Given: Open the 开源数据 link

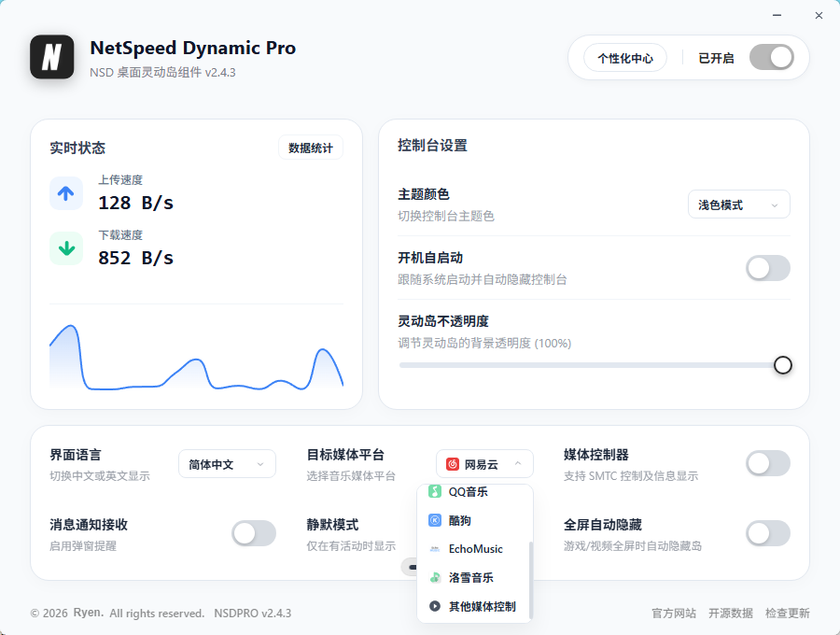Looking at the screenshot, I should (730, 613).
